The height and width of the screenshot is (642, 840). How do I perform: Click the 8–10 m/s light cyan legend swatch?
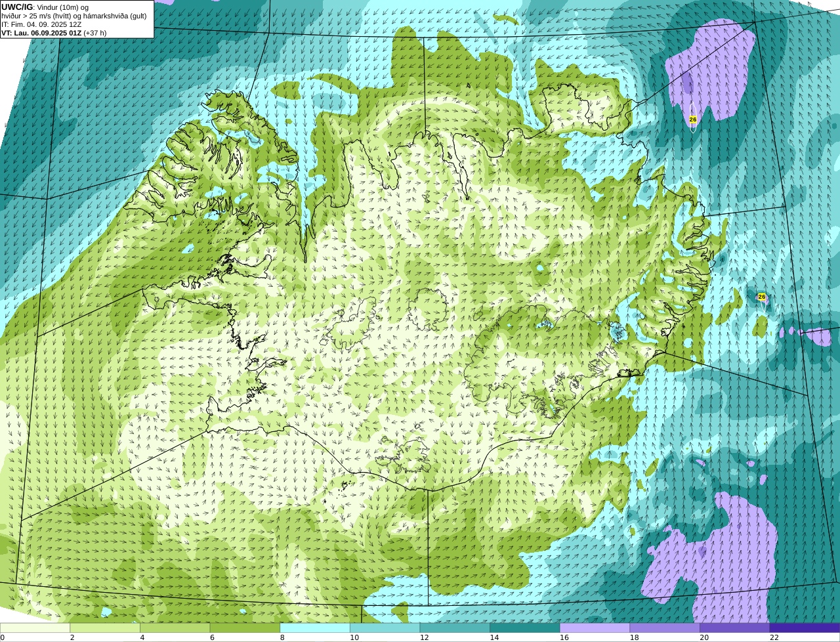315,628
